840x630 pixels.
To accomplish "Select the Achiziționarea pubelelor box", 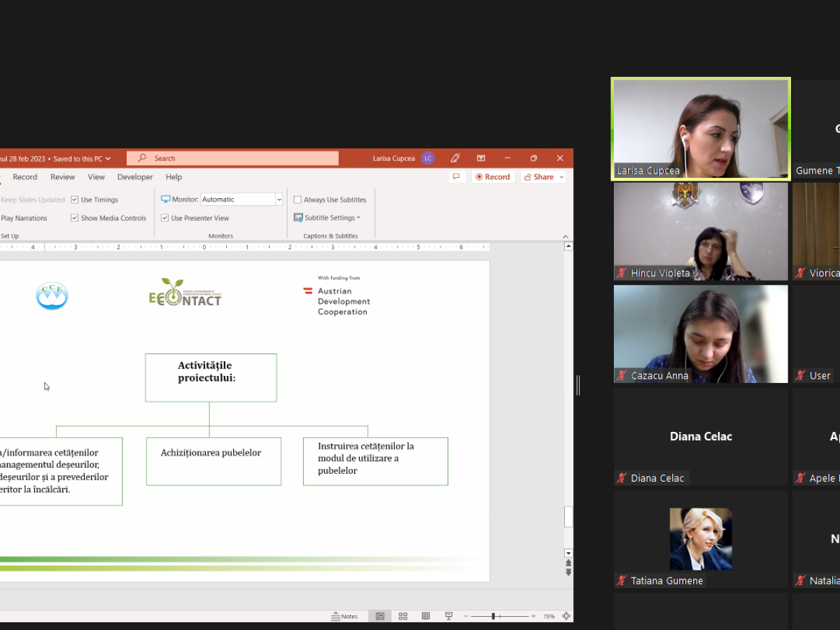I will point(213,461).
